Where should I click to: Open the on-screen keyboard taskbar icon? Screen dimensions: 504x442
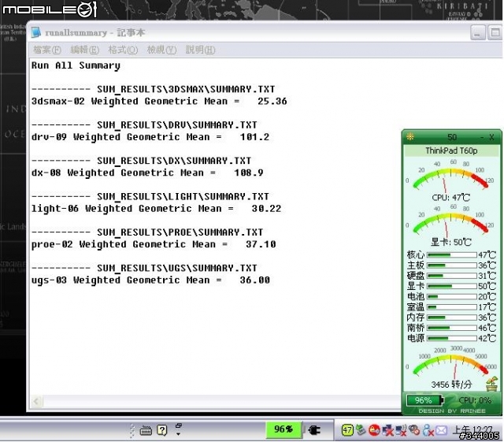pos(146,430)
